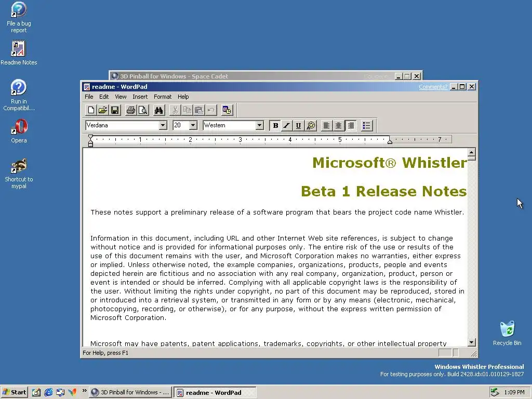The image size is (532, 399).
Task: Switch to 3D Pinball taskbar button
Action: [x=130, y=392]
